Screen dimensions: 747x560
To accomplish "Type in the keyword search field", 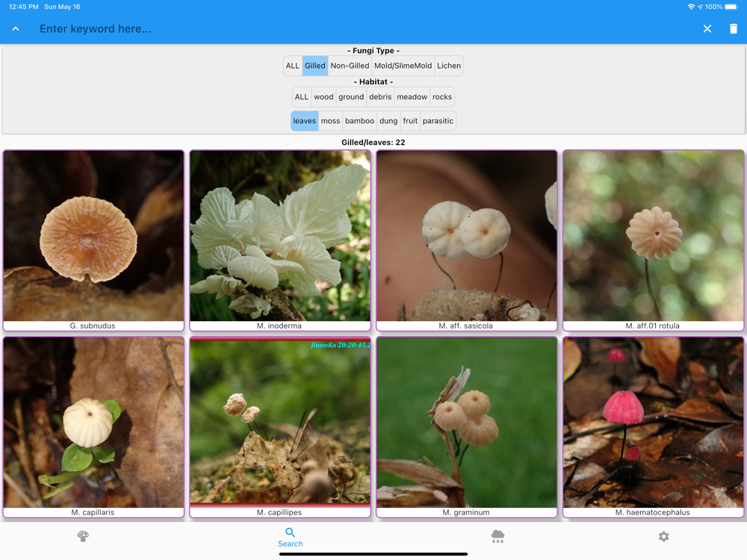I will tap(359, 29).
